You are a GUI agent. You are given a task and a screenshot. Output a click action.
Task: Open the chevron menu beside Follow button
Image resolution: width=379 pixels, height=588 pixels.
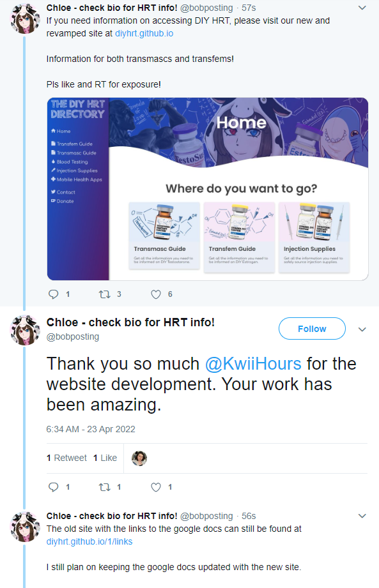coord(362,329)
